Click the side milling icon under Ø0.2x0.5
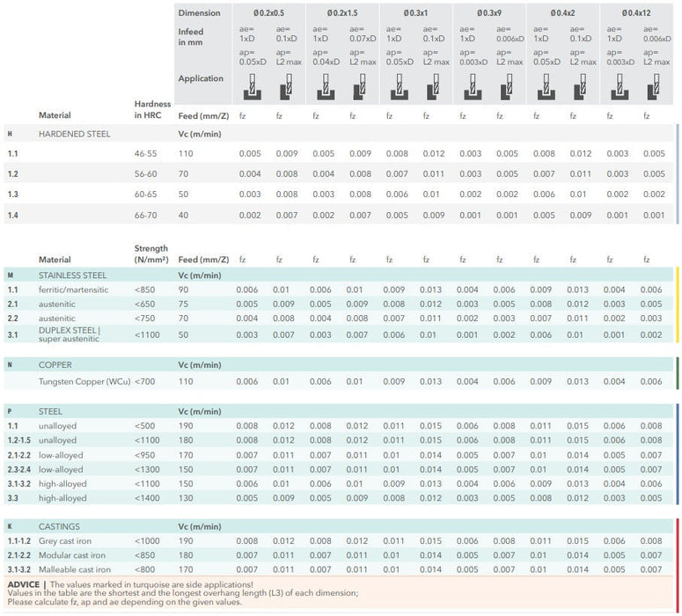The width and height of the screenshot is (682, 616). pyautogui.click(x=286, y=86)
